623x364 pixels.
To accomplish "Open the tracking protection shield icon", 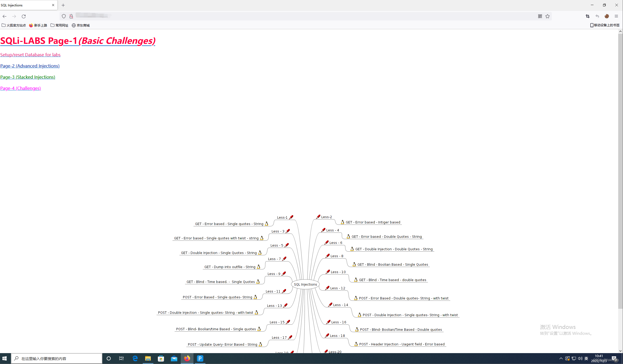I will (x=64, y=16).
